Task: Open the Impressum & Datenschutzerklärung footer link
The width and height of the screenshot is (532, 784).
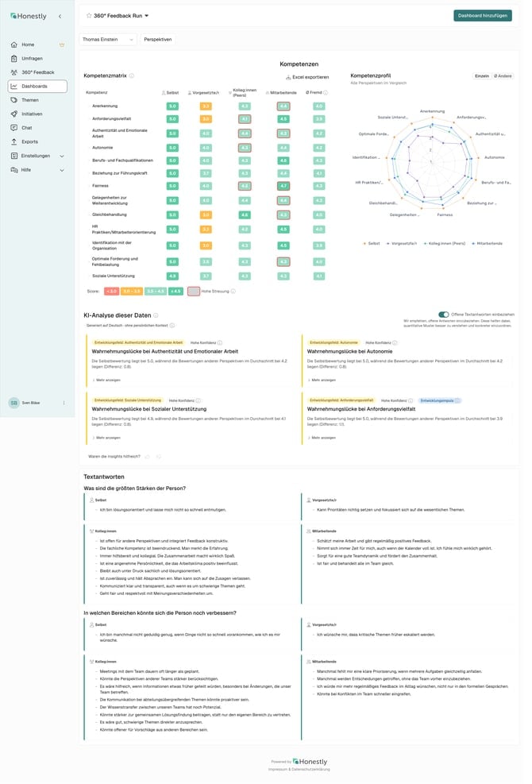Action: tap(299, 769)
